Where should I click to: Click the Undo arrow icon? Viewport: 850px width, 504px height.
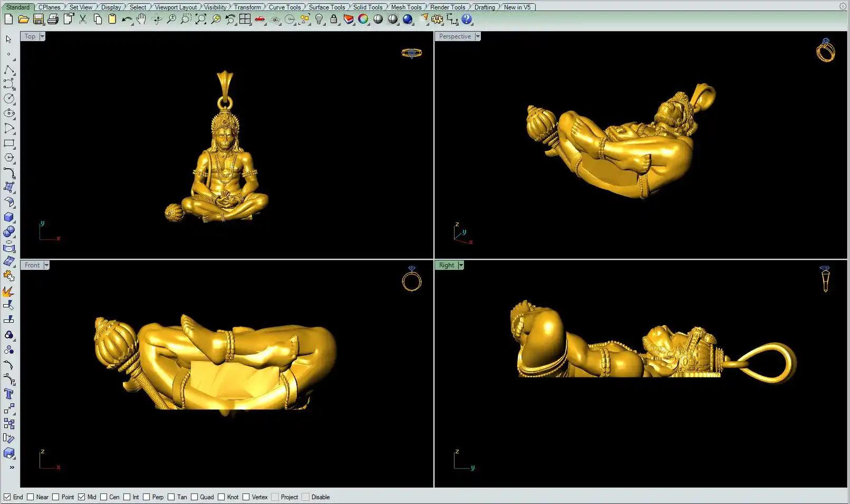[x=127, y=20]
